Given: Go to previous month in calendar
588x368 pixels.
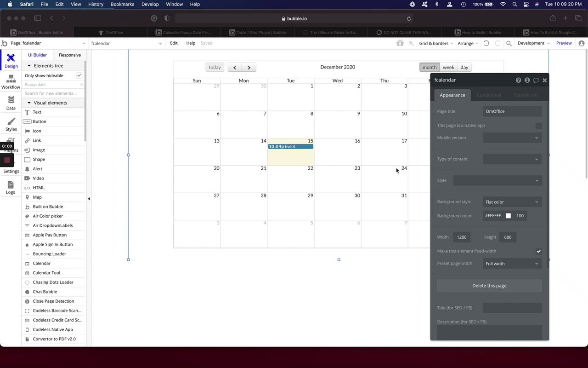Looking at the screenshot, I should point(235,67).
